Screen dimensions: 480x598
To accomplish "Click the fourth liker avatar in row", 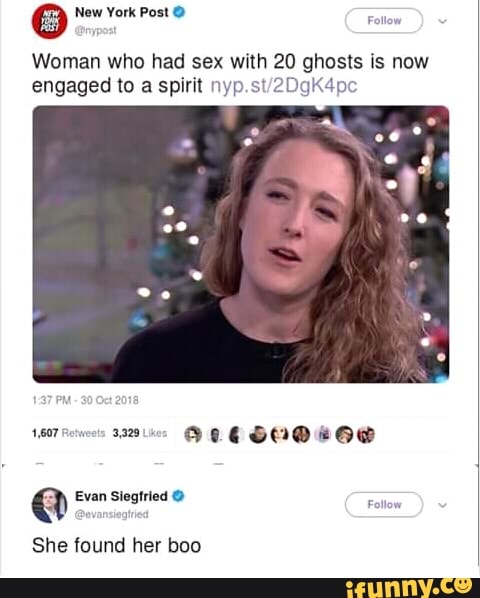I will click(x=258, y=435).
